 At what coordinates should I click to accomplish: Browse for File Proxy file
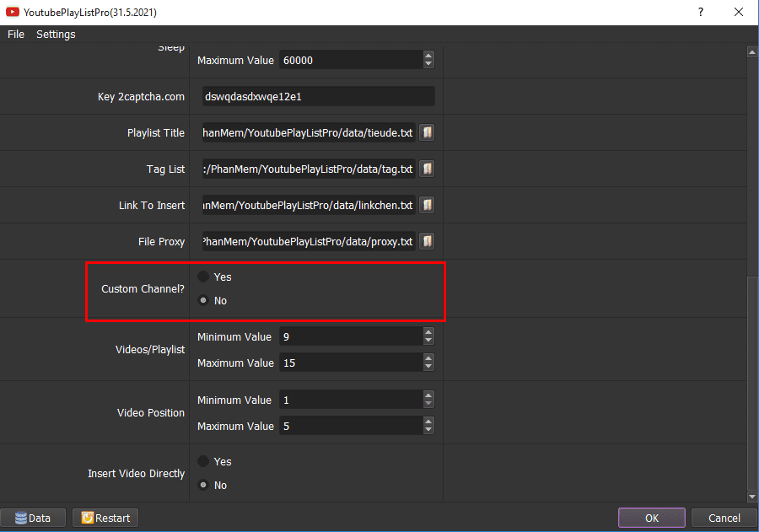(x=427, y=242)
